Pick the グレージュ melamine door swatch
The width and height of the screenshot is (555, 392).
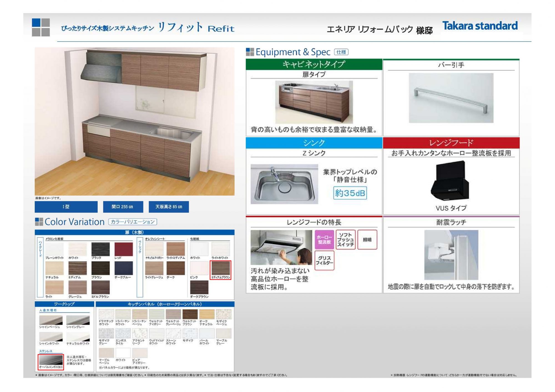(77, 287)
